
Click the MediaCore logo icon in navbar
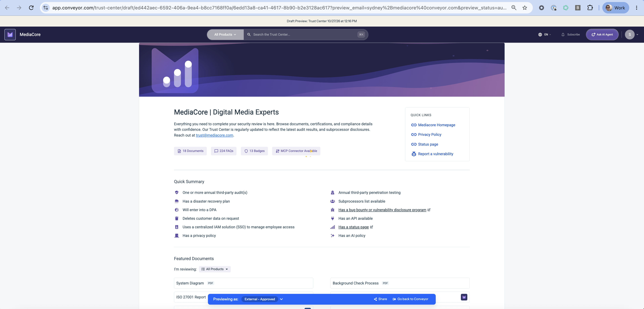tap(10, 34)
